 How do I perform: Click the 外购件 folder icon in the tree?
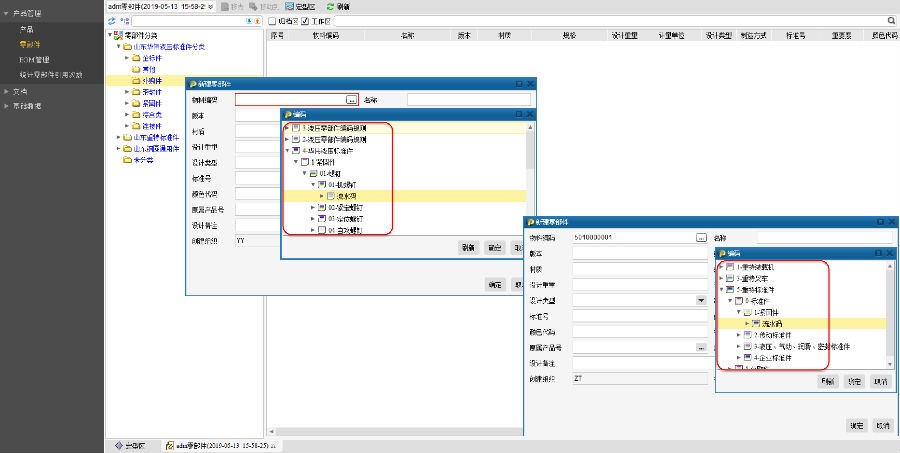coord(136,80)
